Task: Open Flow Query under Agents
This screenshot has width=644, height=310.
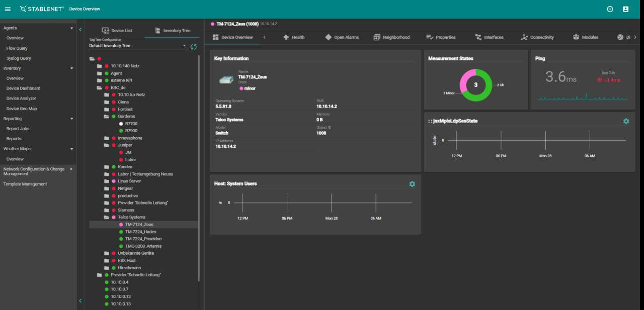Action: tap(17, 48)
